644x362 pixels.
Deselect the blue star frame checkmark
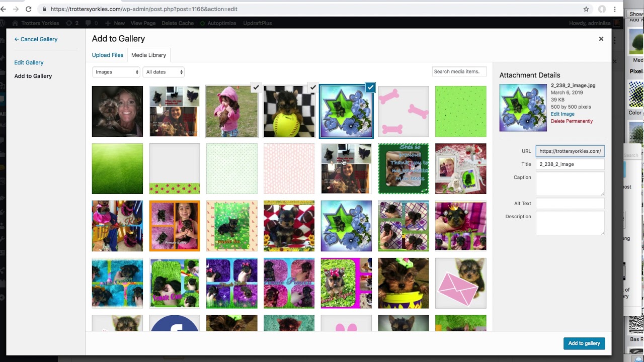click(370, 87)
